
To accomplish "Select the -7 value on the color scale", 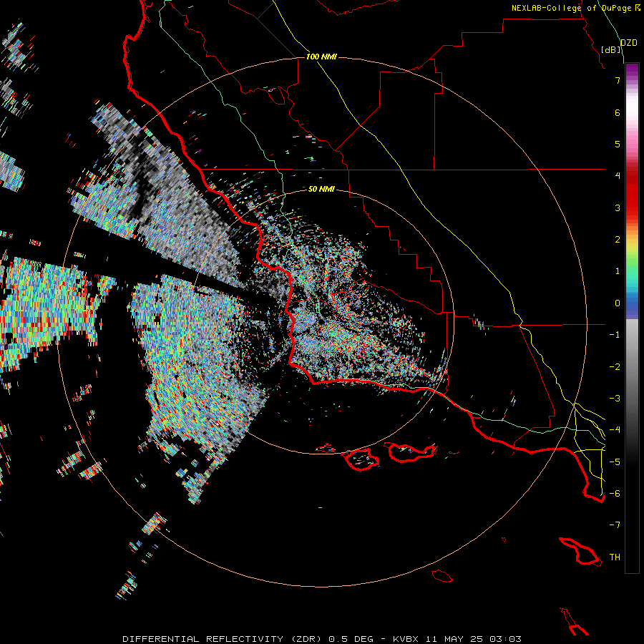I will point(615,525).
